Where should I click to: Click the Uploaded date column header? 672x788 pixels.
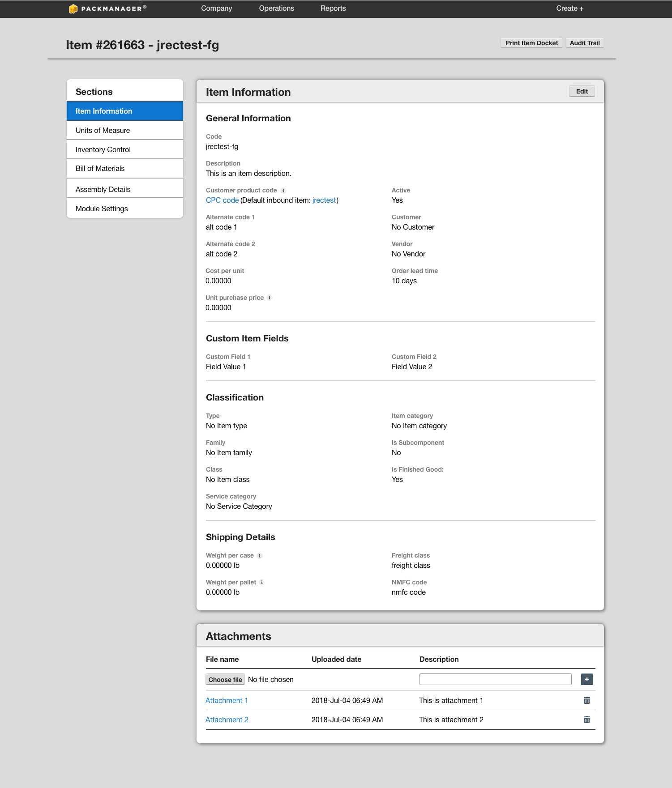(336, 659)
